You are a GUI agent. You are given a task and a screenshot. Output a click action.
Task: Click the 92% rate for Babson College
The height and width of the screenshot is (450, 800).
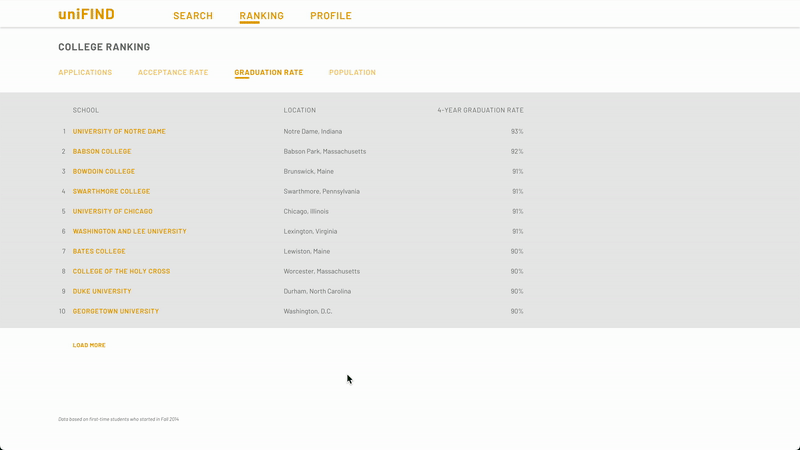(x=517, y=151)
